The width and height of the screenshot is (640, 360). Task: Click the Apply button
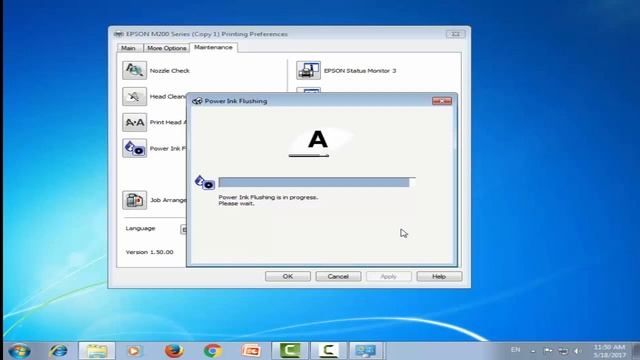(x=389, y=276)
